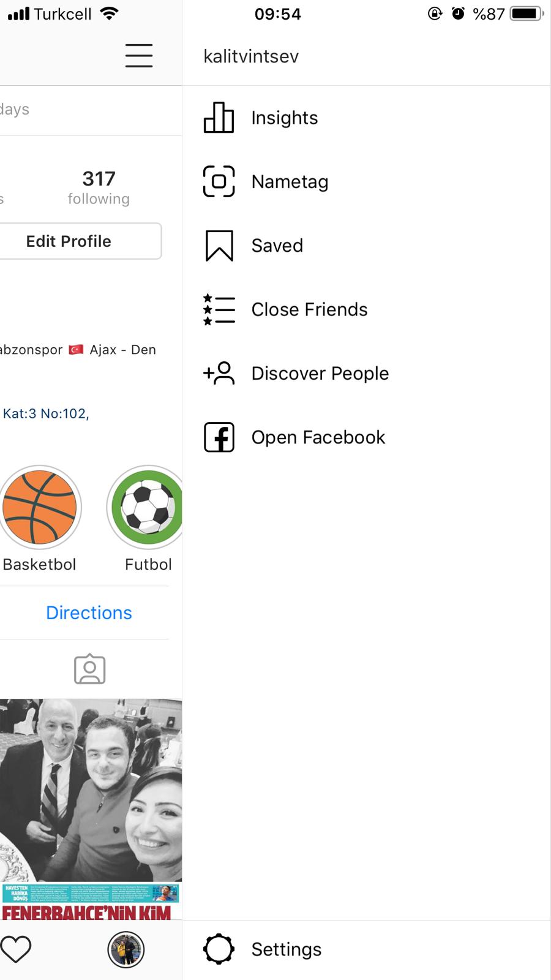
Task: Open the Nametag scanner icon
Action: pos(219,181)
